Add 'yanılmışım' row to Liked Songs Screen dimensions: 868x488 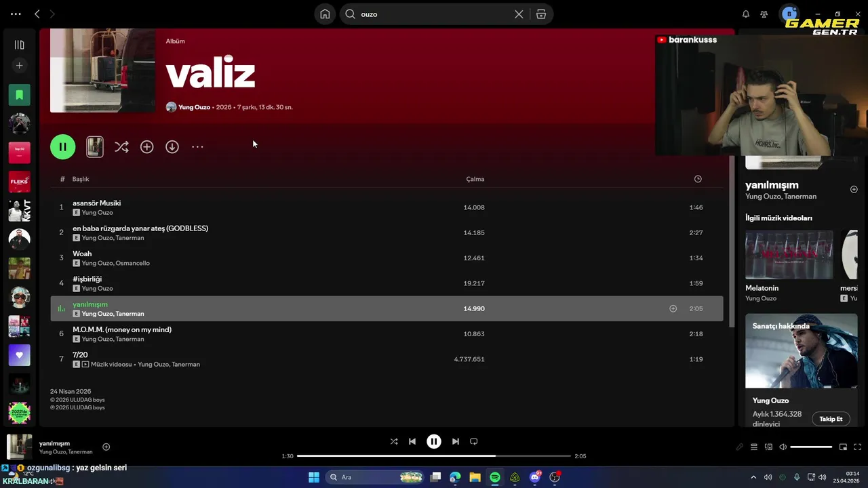pyautogui.click(x=673, y=308)
